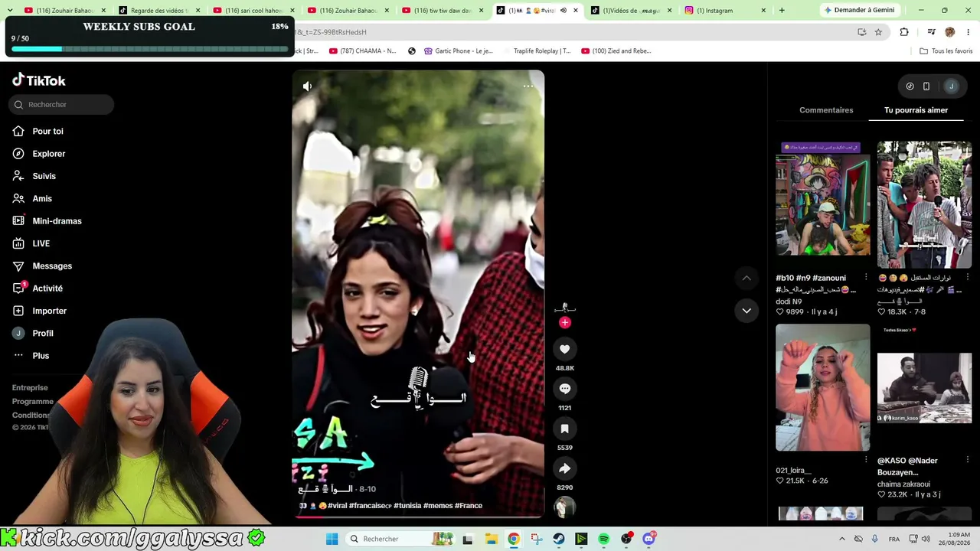Open the LIVE section in the sidebar
Image resolution: width=980 pixels, height=551 pixels.
click(x=41, y=243)
